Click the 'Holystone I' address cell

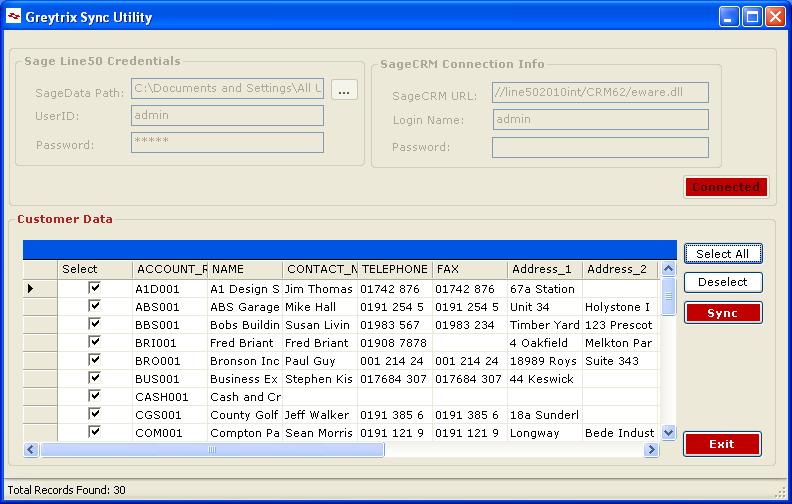[x=620, y=307]
